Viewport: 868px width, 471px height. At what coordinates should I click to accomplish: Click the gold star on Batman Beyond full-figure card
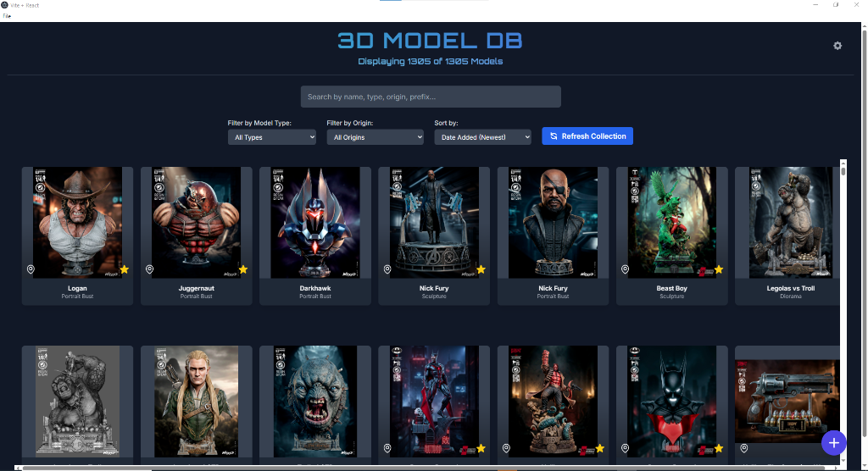481,448
